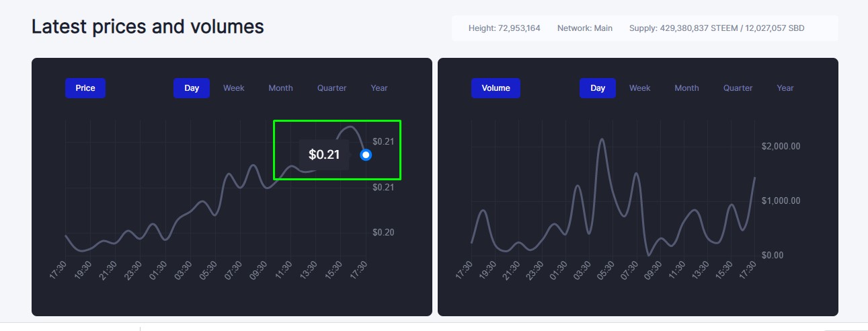The height and width of the screenshot is (331, 868).
Task: Switch price chart to Week
Action: (234, 88)
